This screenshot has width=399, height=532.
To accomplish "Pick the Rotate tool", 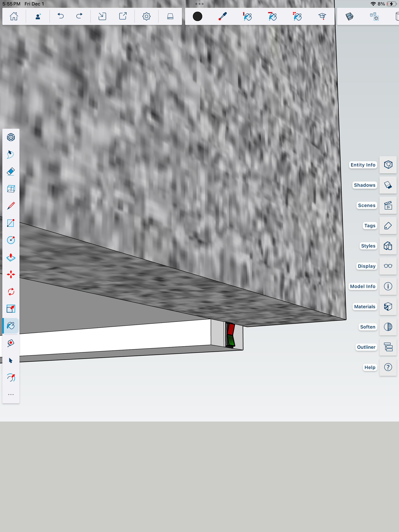I will [x=11, y=292].
